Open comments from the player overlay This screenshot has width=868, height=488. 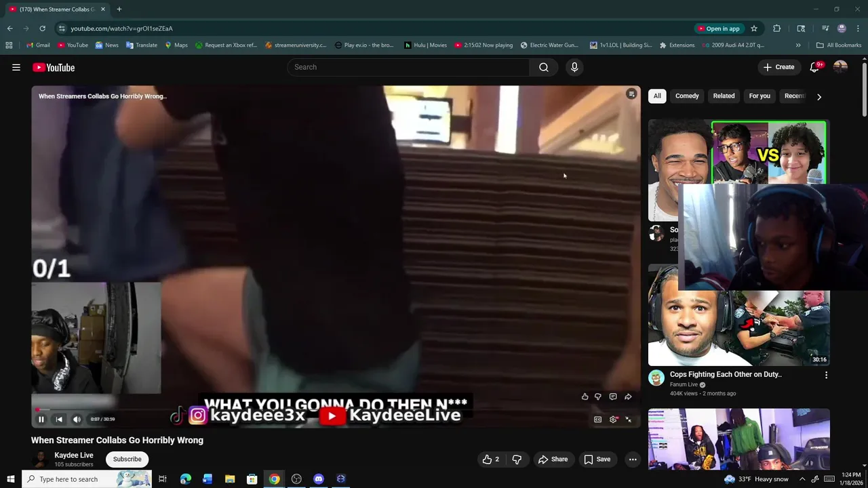coord(613,396)
